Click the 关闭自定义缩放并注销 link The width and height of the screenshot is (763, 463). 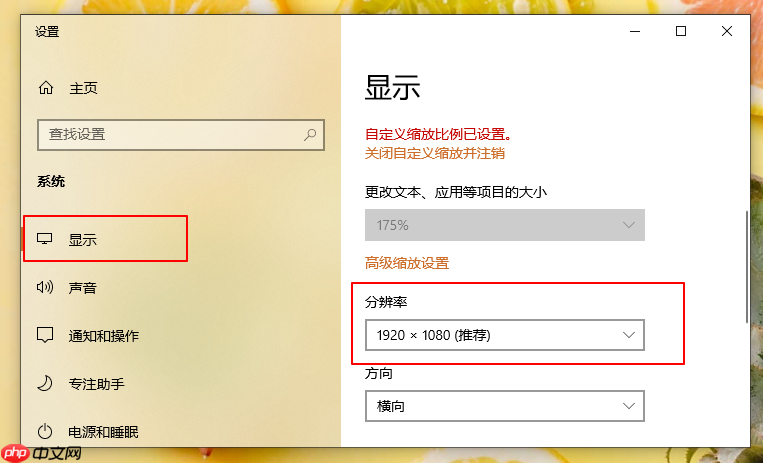tap(434, 153)
